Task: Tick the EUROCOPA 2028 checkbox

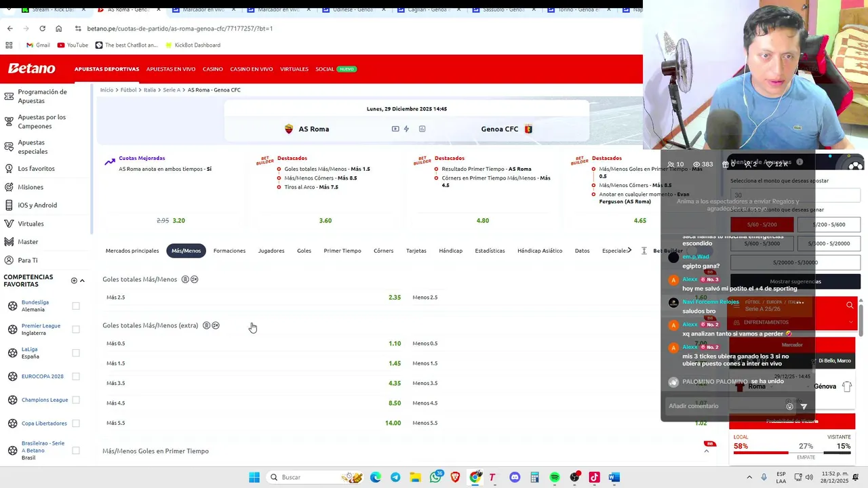Action: coord(76,376)
